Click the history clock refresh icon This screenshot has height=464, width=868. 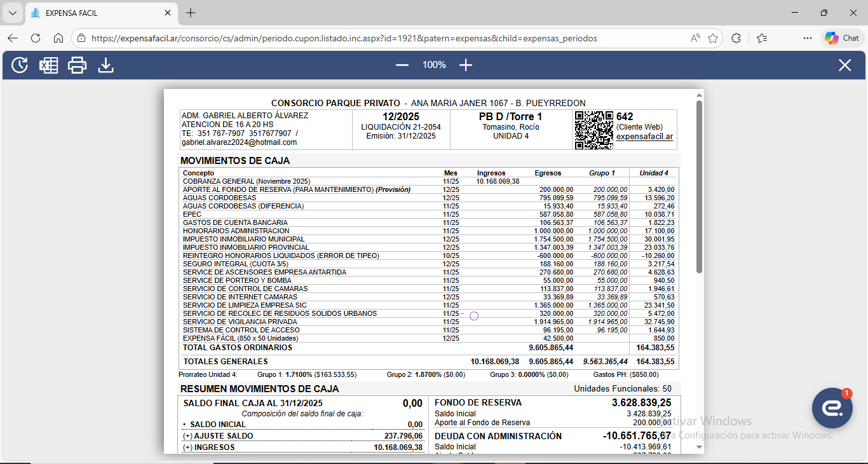(x=20, y=65)
